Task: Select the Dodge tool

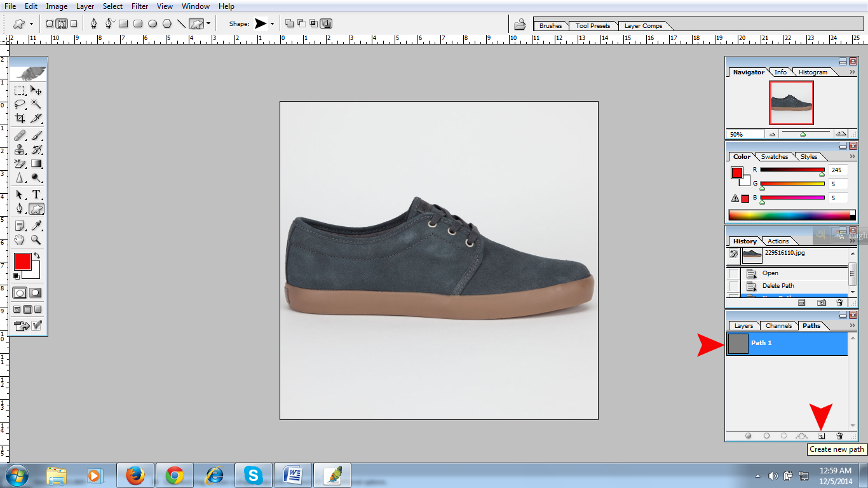Action: 36,178
